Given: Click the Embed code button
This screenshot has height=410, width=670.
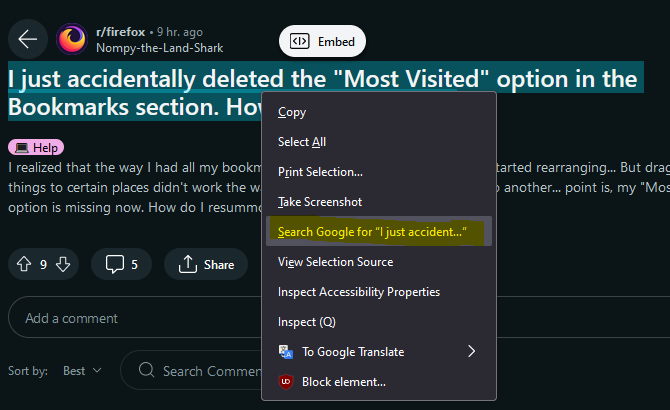Looking at the screenshot, I should [x=322, y=41].
